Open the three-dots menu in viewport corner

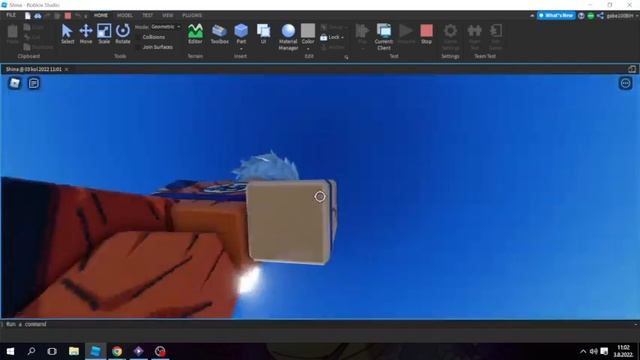click(625, 83)
